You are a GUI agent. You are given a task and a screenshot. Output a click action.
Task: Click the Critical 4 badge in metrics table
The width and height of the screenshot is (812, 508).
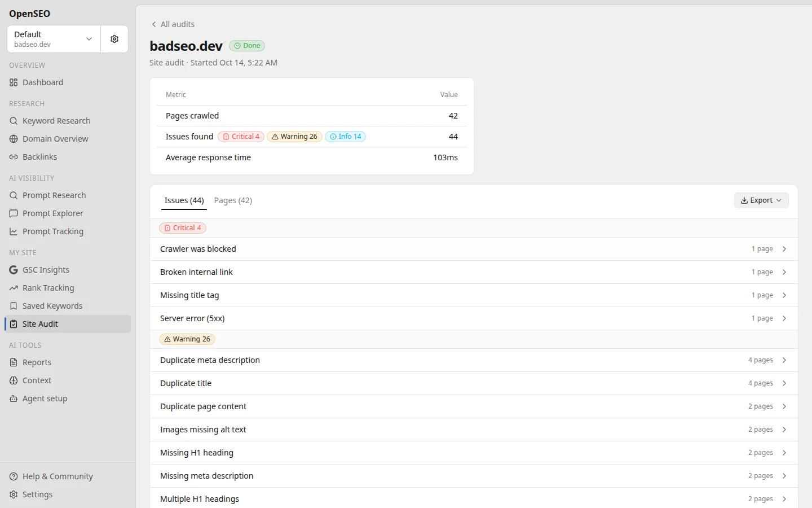click(241, 137)
